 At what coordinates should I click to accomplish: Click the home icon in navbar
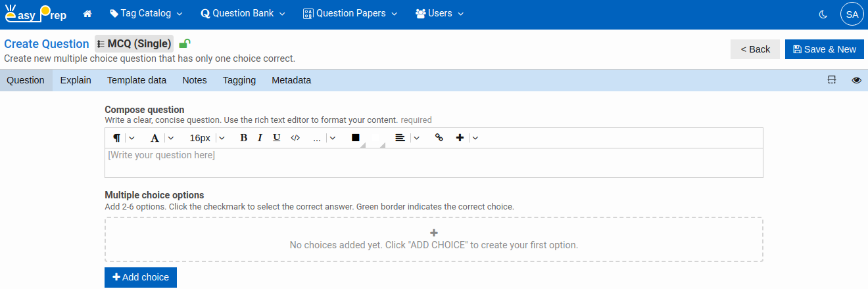87,14
